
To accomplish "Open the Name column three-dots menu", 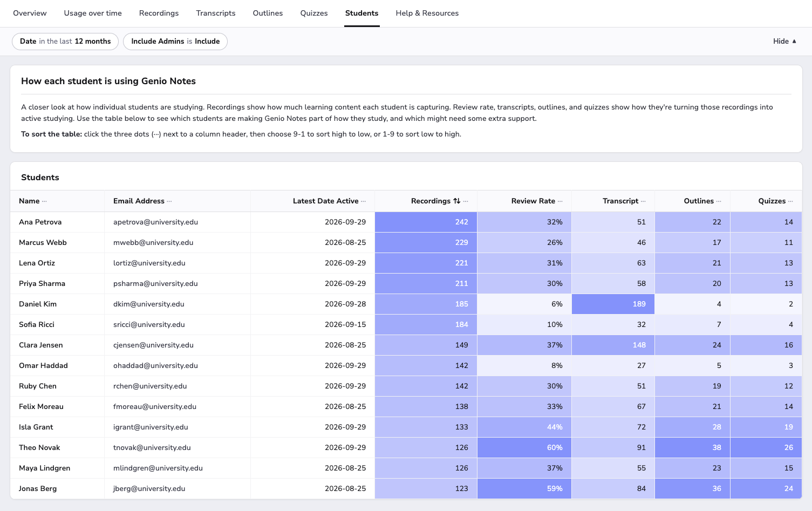I will (x=44, y=201).
